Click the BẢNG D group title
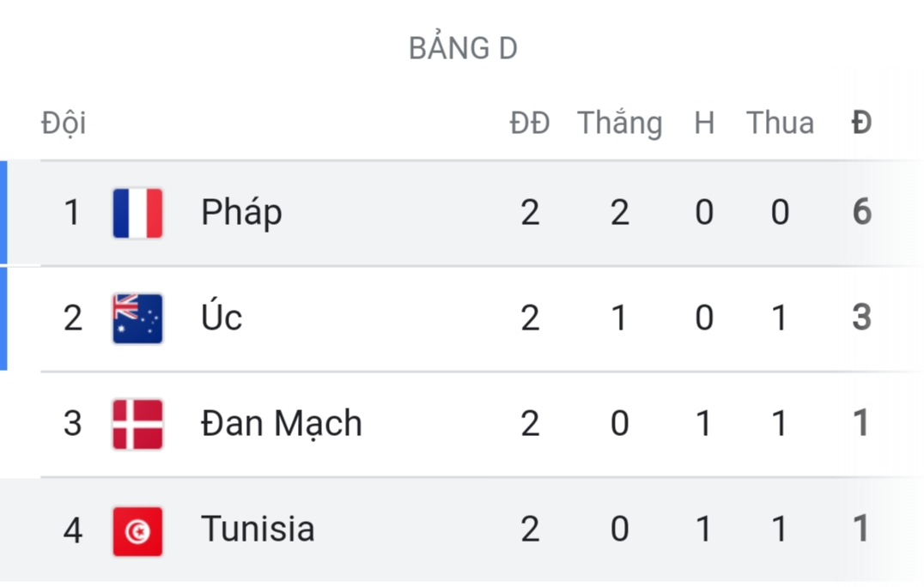Screen dimensions: 924x587 click(x=463, y=49)
